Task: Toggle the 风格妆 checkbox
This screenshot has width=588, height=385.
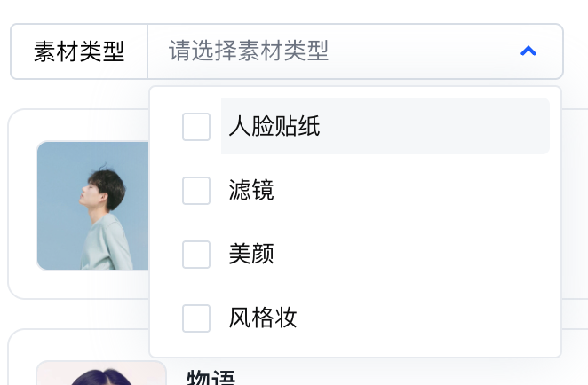Action: 196,318
